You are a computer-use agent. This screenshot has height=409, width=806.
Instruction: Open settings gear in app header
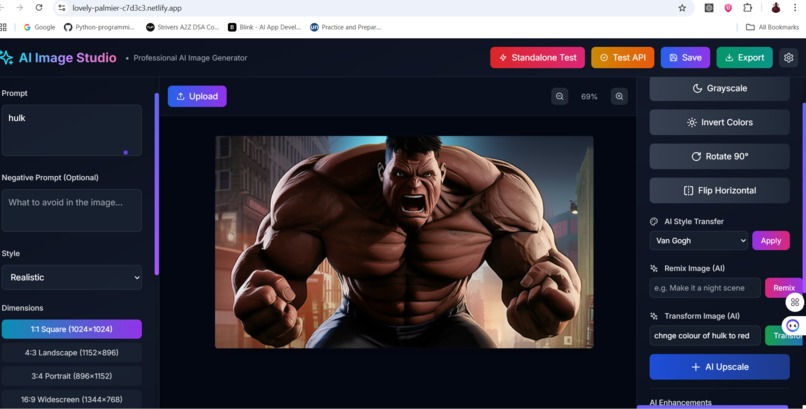tap(789, 58)
